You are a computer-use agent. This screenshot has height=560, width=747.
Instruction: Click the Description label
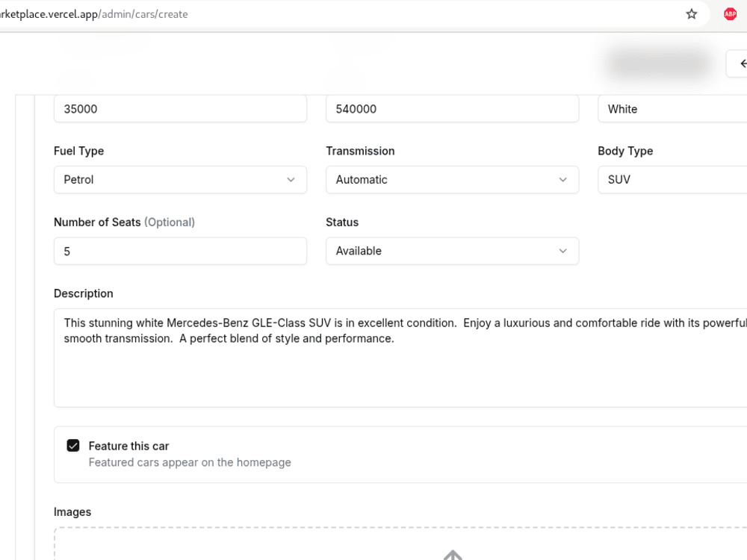point(84,293)
